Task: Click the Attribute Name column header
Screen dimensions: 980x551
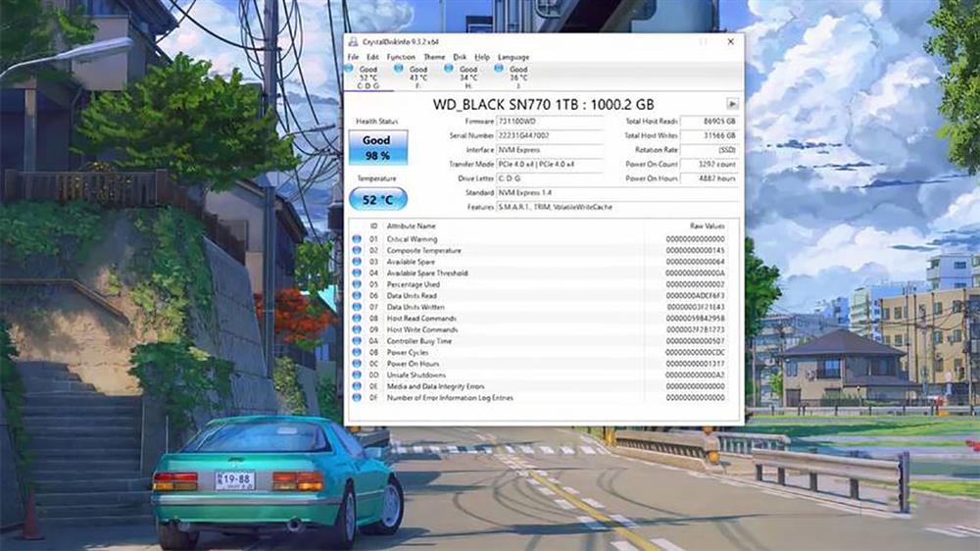Action: [412, 225]
